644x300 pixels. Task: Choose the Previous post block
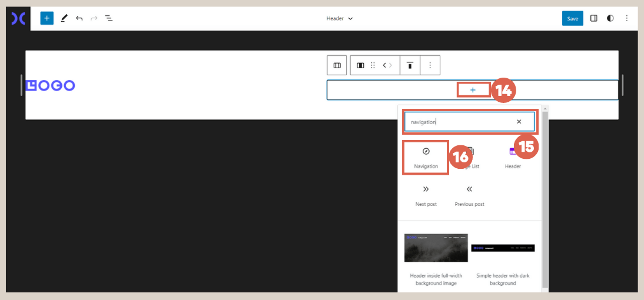469,195
